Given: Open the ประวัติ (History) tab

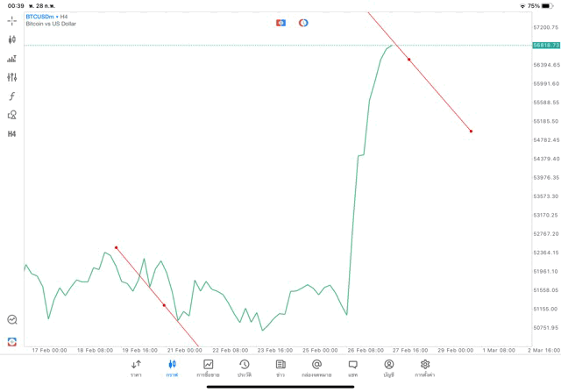Looking at the screenshot, I should coord(244,367).
